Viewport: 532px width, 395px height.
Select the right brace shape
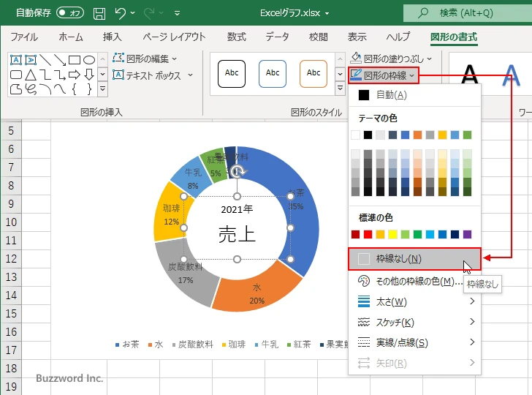tap(89, 89)
